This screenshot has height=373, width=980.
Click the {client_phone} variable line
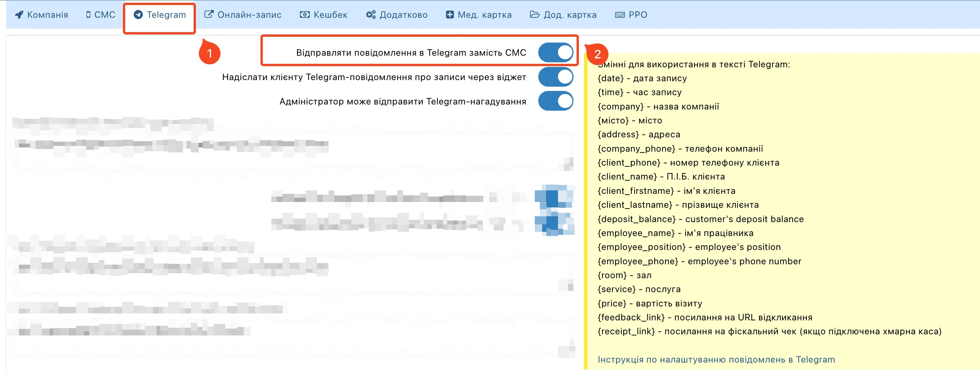pyautogui.click(x=689, y=163)
